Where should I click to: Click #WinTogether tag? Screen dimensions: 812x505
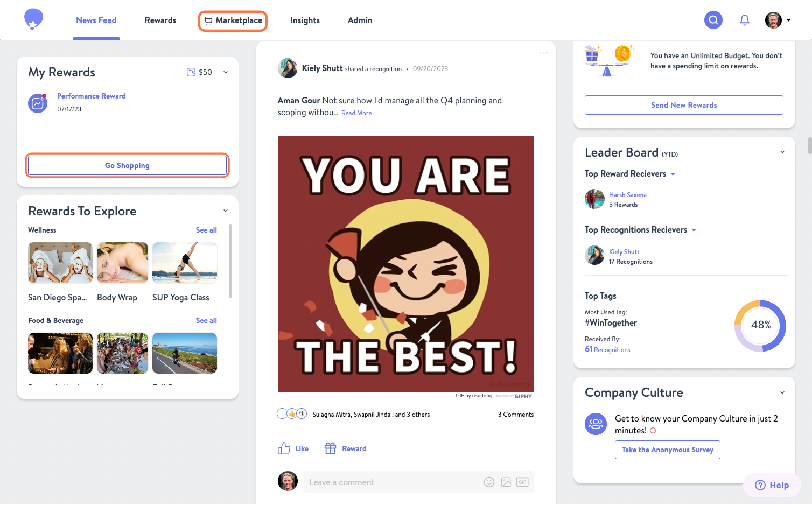click(611, 323)
